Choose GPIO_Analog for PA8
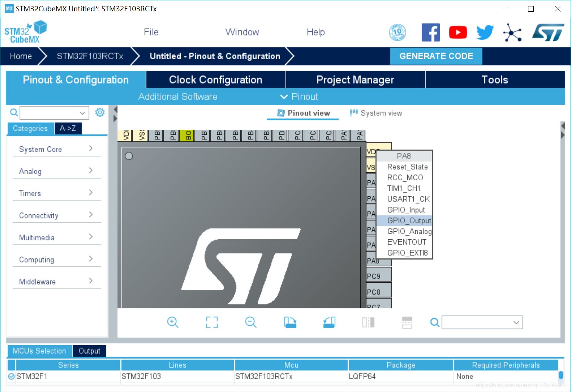The image size is (571, 392). click(404, 231)
